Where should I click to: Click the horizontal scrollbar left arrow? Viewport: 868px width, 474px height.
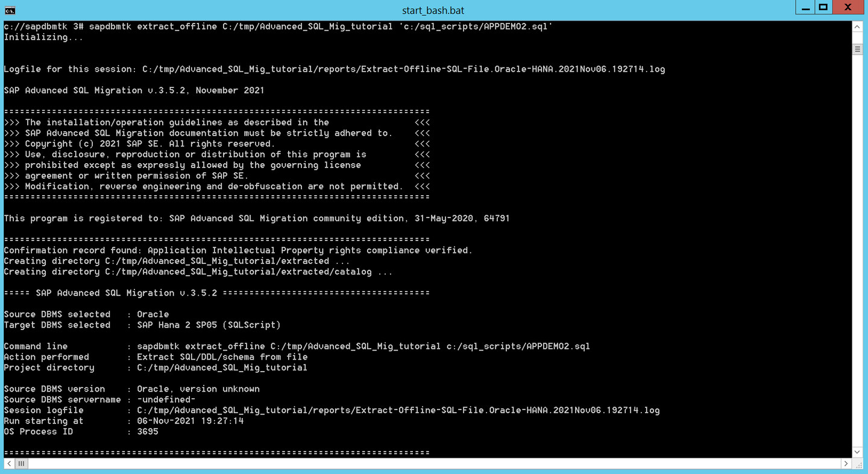(10, 464)
